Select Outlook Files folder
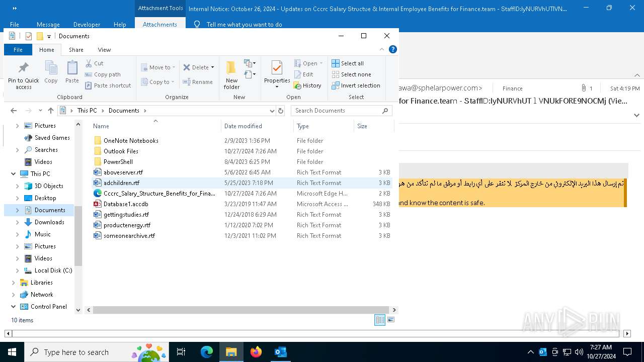 pyautogui.click(x=121, y=151)
